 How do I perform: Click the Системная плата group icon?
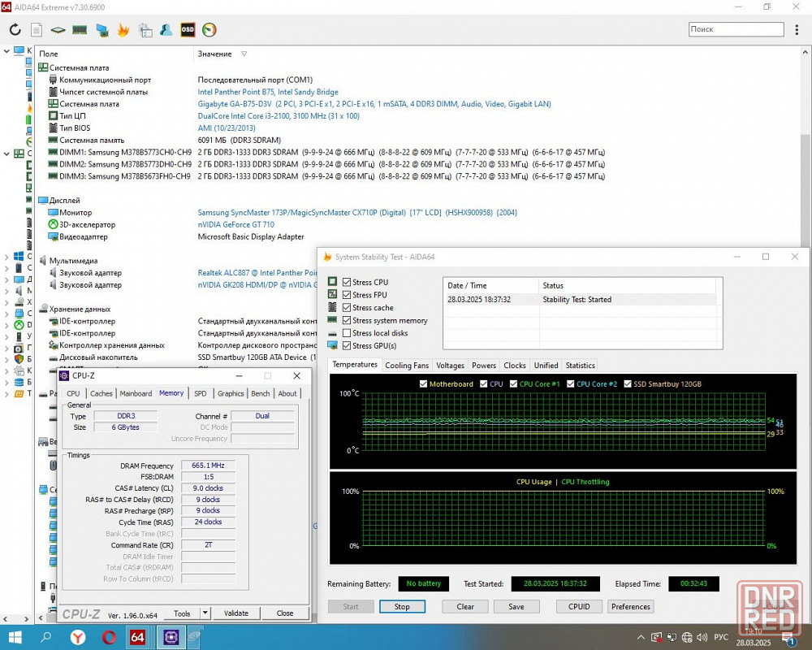43,67
